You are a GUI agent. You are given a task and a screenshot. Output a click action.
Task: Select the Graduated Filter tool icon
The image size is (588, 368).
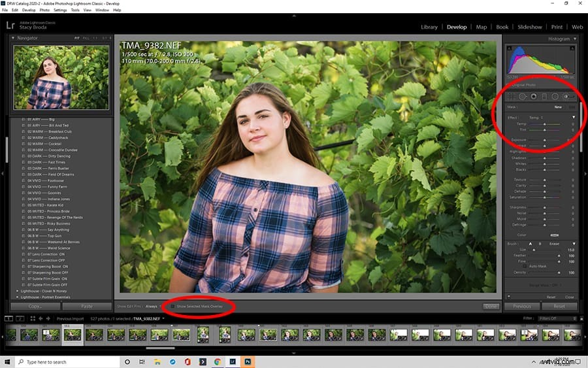(544, 97)
